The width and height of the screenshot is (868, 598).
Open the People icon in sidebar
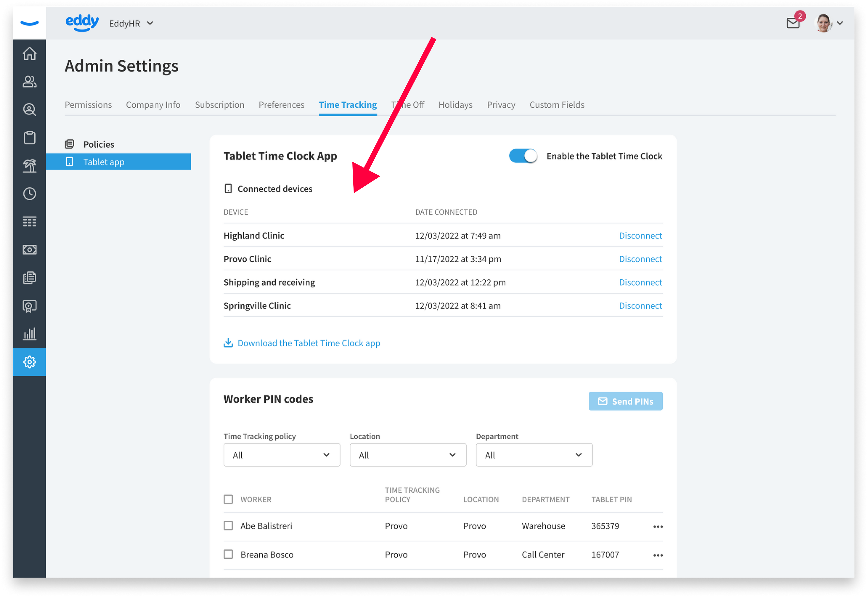pos(30,82)
